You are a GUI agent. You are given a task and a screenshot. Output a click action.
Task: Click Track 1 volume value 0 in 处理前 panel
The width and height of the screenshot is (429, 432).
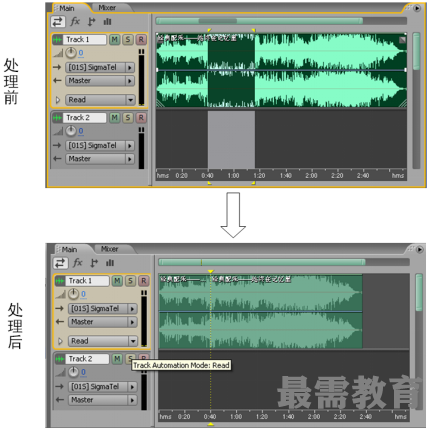tap(81, 53)
